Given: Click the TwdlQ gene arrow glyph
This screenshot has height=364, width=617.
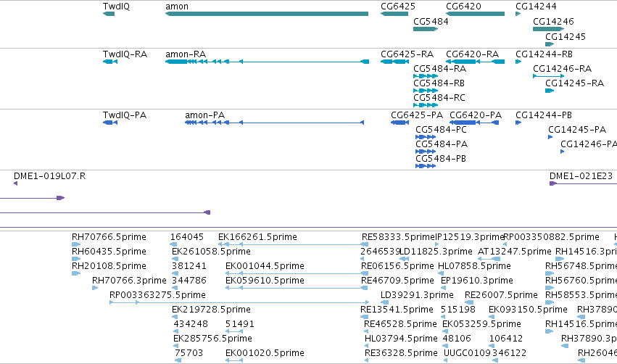Looking at the screenshot, I should (109, 14).
